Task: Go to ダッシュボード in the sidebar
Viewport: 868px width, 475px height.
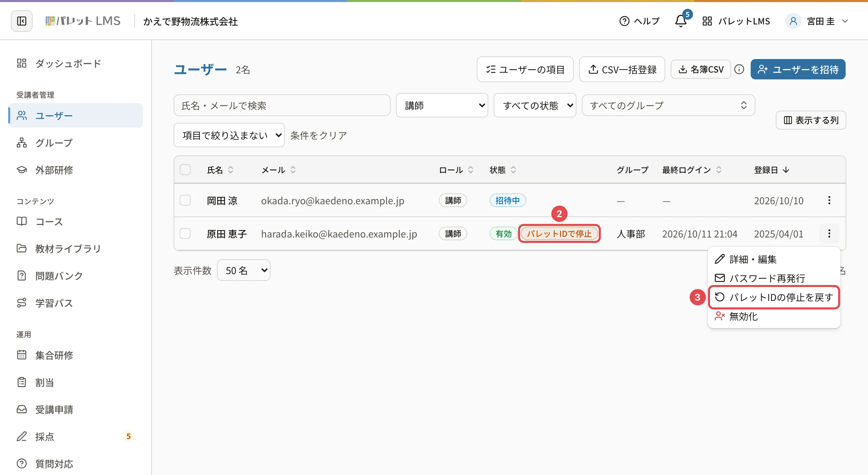Action: (76, 63)
